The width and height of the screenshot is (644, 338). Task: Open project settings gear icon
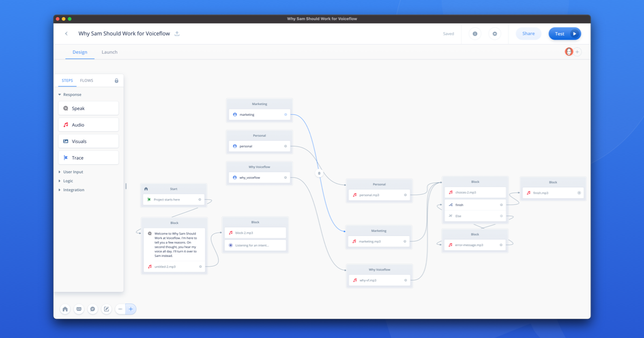pos(495,34)
